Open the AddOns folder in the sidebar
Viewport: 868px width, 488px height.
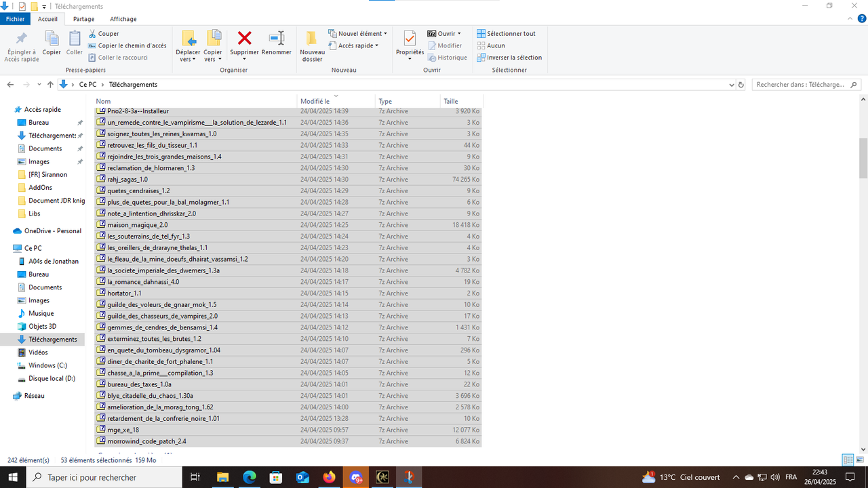(x=40, y=188)
